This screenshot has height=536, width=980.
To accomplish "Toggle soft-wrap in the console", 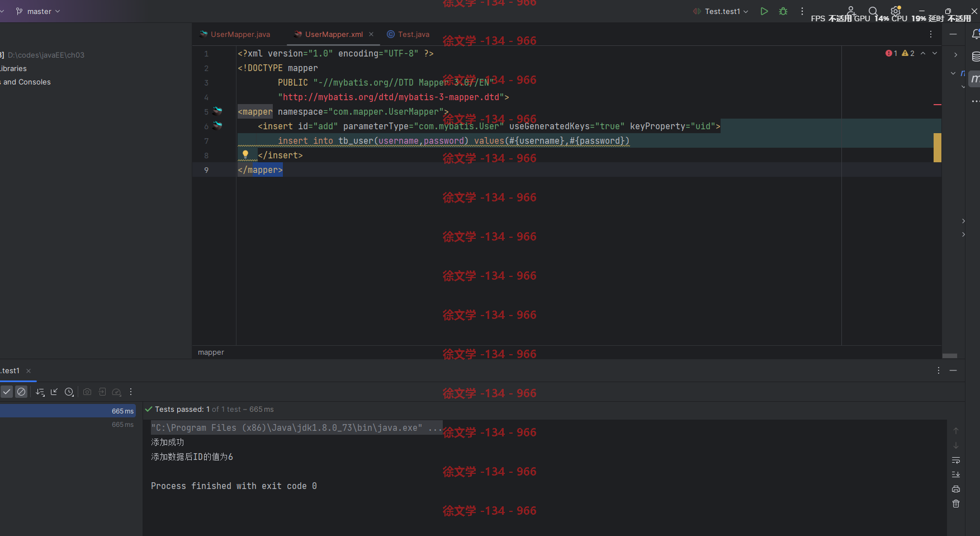I will (956, 460).
